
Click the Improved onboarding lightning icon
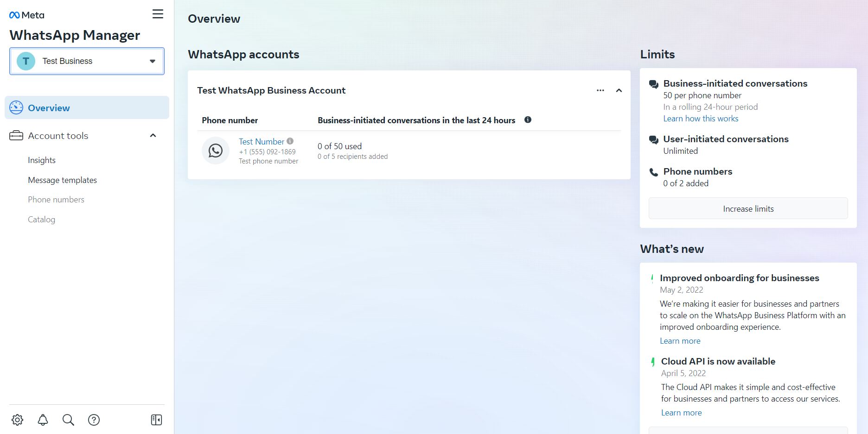point(652,278)
